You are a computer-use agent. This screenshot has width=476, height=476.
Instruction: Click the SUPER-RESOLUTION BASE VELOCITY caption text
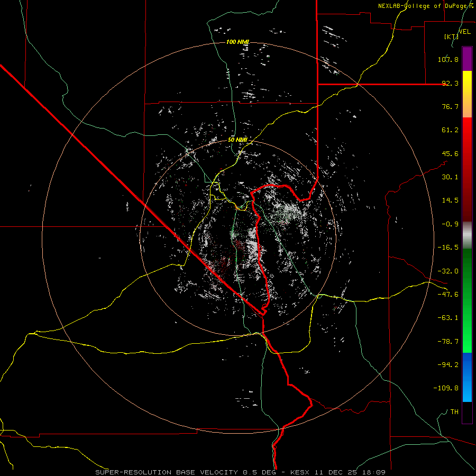168,472
